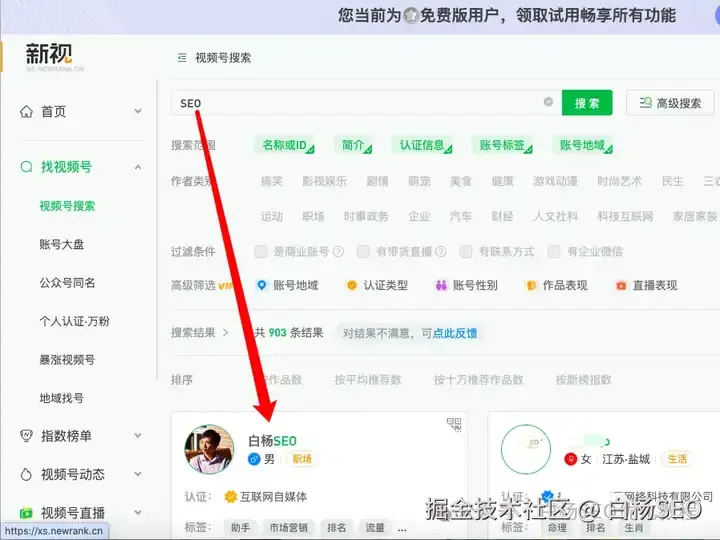Click the 市场营销 tag on 白杨SEO card
720x540 pixels.
tap(288, 528)
